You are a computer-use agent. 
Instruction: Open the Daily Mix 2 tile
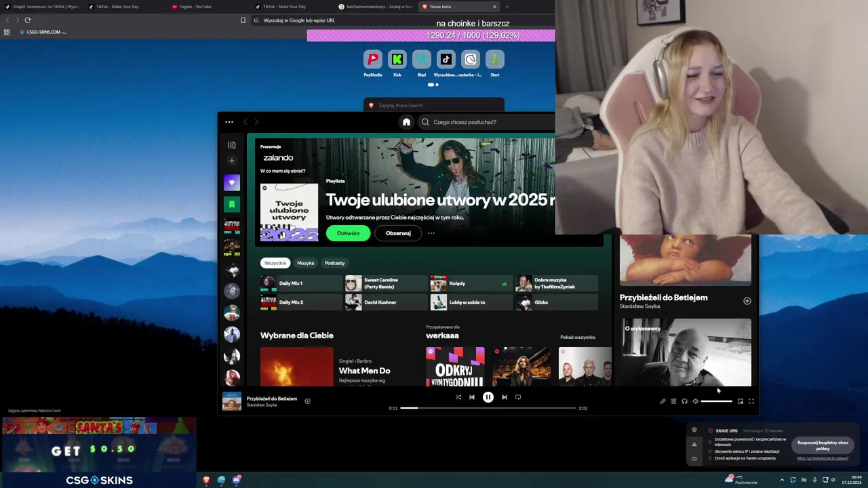(x=301, y=302)
